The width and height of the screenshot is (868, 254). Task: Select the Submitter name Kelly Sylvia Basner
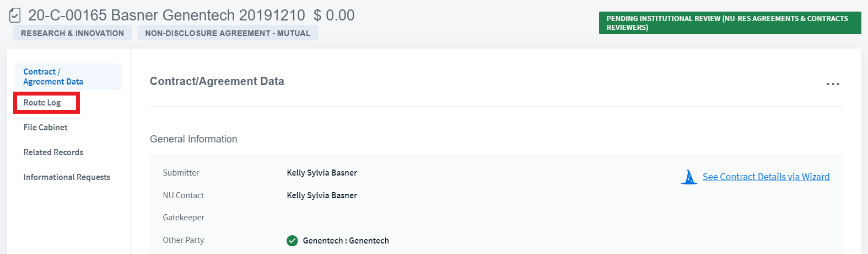(x=322, y=173)
